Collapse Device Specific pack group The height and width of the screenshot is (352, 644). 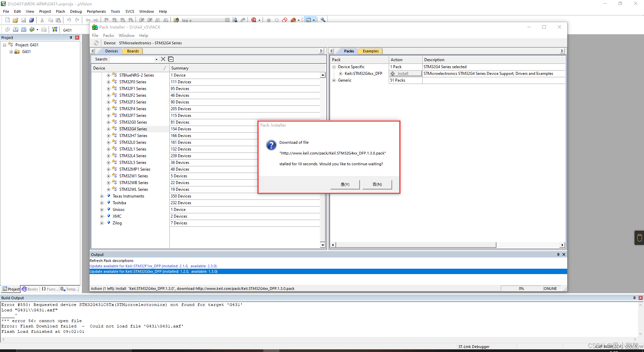pyautogui.click(x=334, y=67)
